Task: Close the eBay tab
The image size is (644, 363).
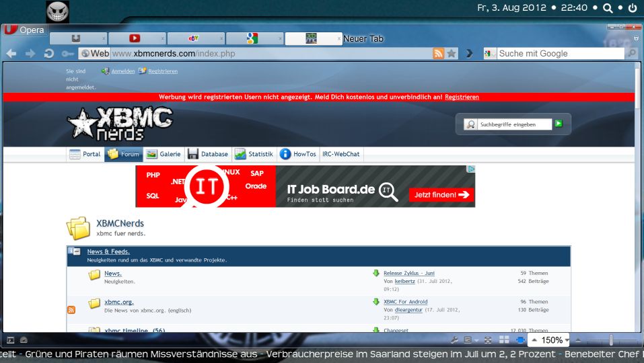Action: tap(221, 39)
